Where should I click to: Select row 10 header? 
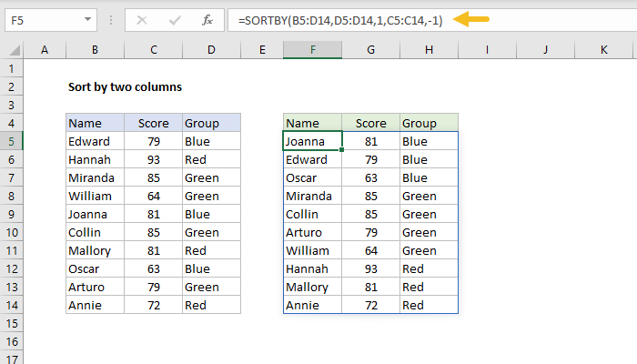click(11, 232)
